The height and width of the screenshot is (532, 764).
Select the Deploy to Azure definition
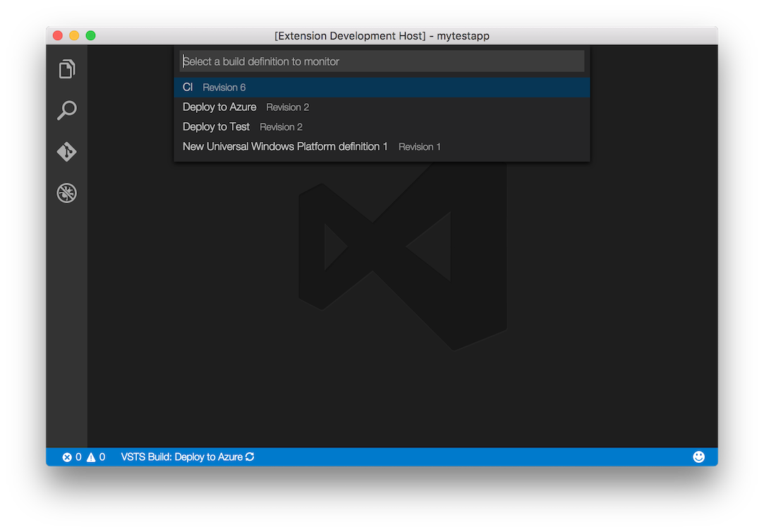[x=382, y=107]
